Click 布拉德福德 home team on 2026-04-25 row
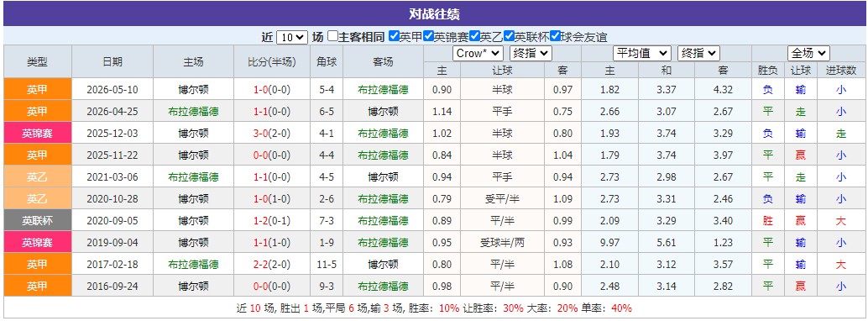Image resolution: width=868 pixels, height=321 pixels. pos(193,112)
